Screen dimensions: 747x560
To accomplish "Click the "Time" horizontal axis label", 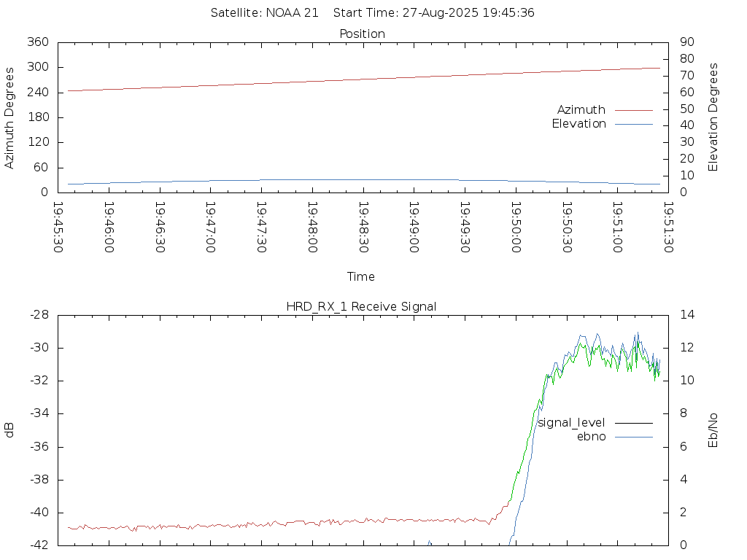I will click(x=360, y=276).
